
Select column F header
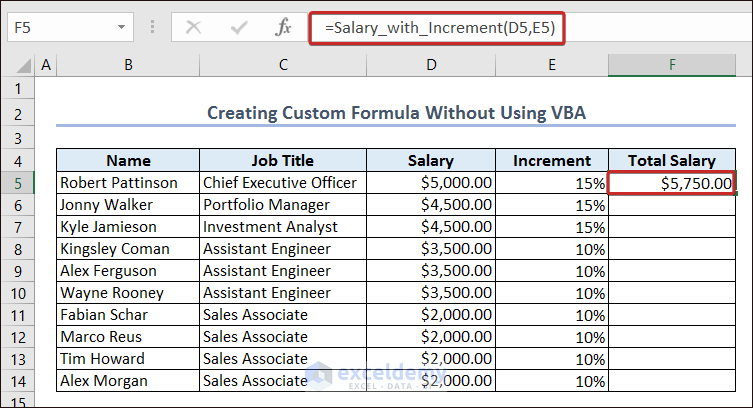pyautogui.click(x=672, y=66)
